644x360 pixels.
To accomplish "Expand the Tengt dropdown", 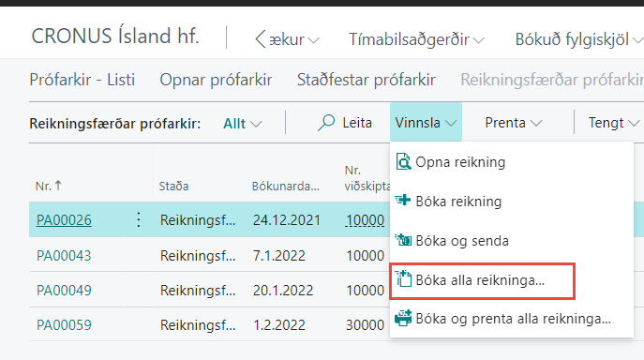I will pos(614,123).
